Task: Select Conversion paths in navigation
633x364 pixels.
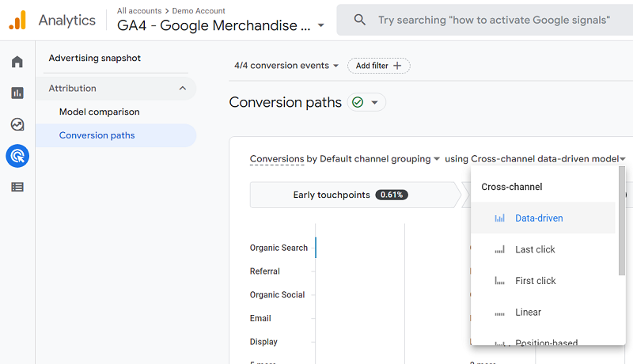Action: click(116, 135)
